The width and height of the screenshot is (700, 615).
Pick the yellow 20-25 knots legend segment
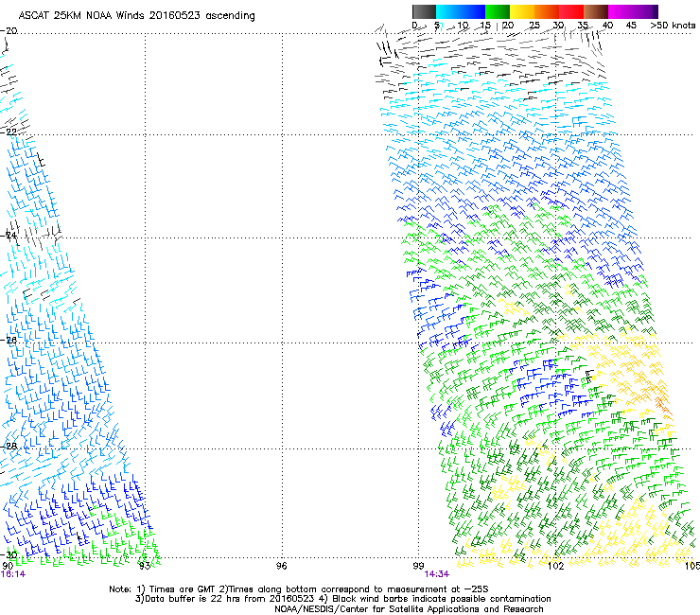[x=522, y=11]
